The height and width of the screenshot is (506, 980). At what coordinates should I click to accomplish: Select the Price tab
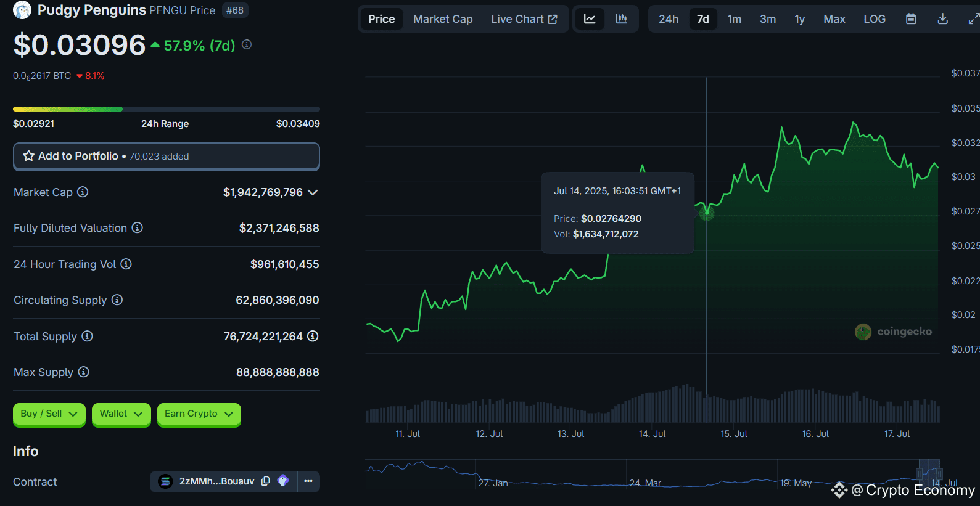[x=382, y=19]
